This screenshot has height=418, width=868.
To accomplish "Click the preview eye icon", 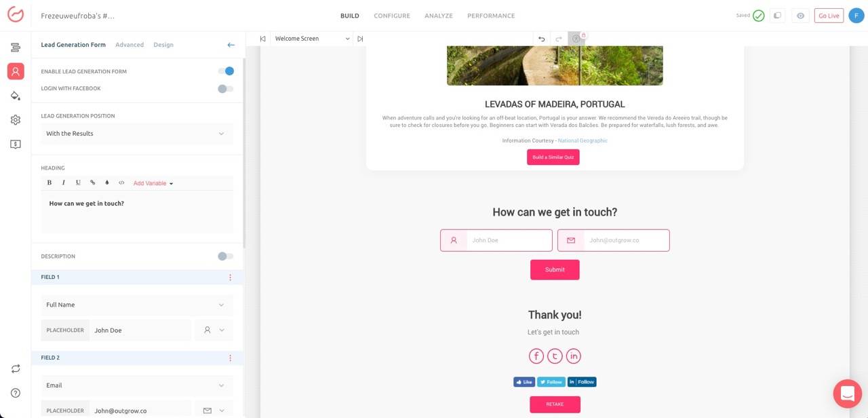I will 800,16.
